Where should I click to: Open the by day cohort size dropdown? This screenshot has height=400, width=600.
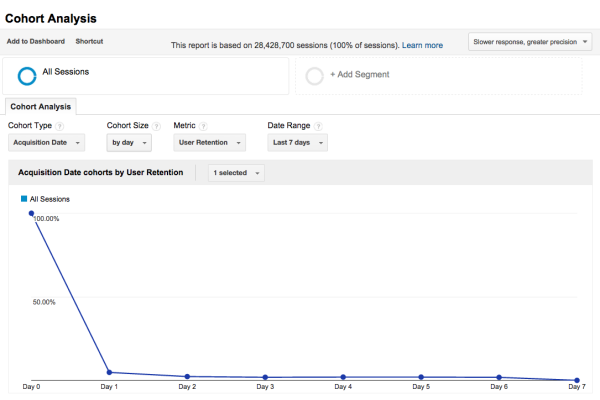129,143
